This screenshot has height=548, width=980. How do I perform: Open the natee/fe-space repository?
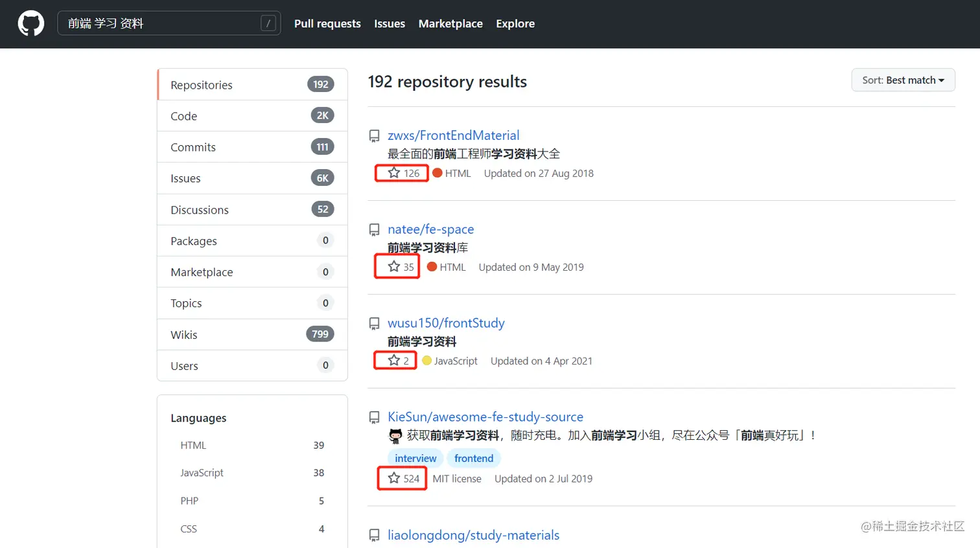[x=431, y=229]
